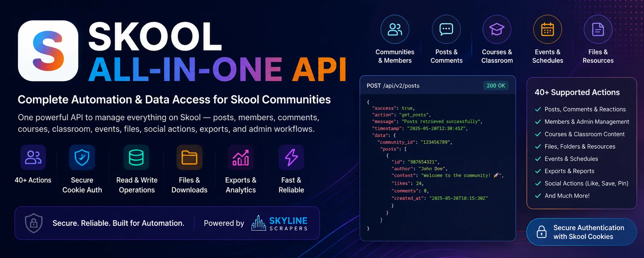Click the "timestamp" code line
The width and height of the screenshot is (644, 258).
[420, 129]
